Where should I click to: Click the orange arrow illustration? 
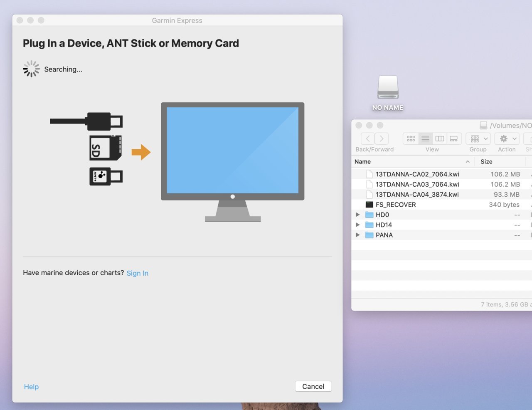coord(141,152)
